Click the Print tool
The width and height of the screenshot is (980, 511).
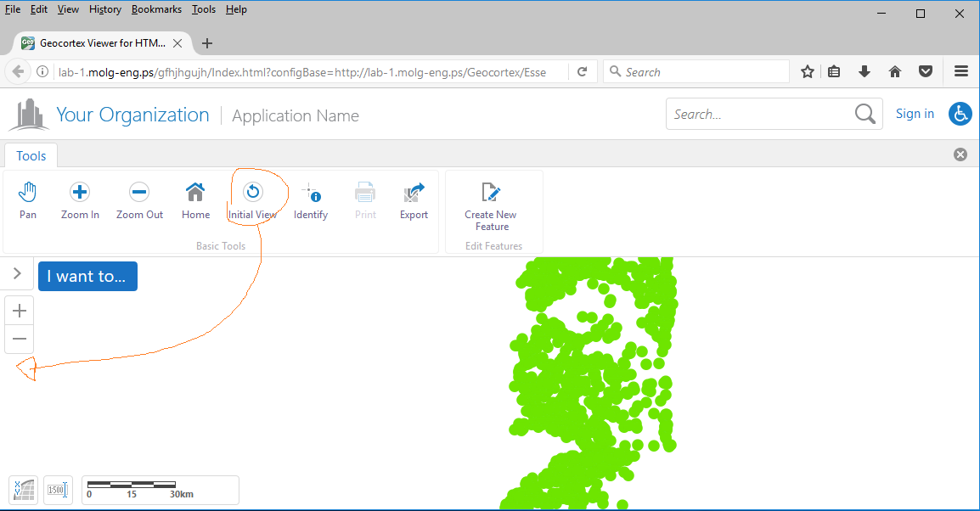pos(366,200)
